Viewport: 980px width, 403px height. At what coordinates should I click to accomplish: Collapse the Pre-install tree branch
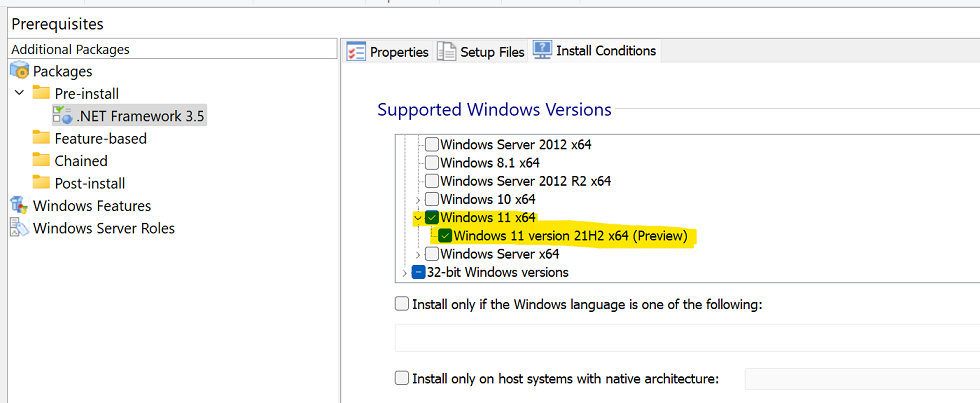coord(19,93)
